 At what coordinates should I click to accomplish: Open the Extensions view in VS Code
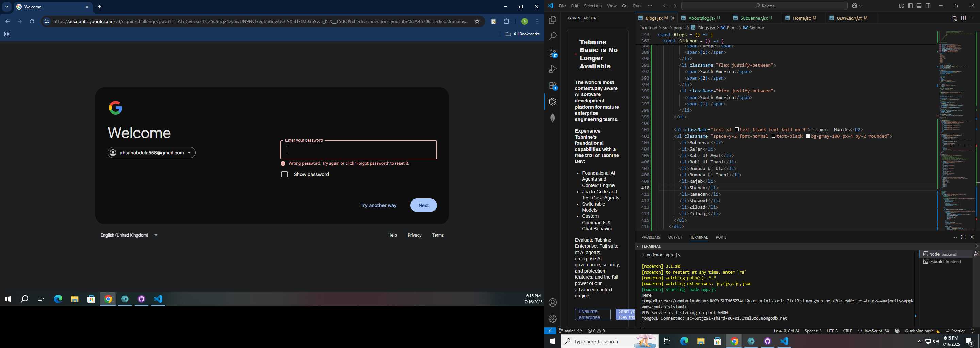(x=553, y=86)
